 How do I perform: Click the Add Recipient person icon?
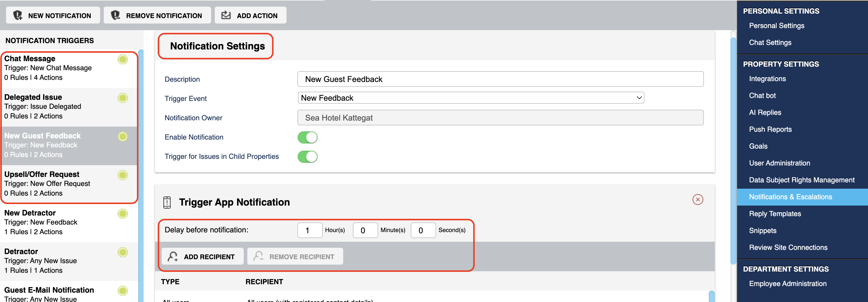(173, 256)
